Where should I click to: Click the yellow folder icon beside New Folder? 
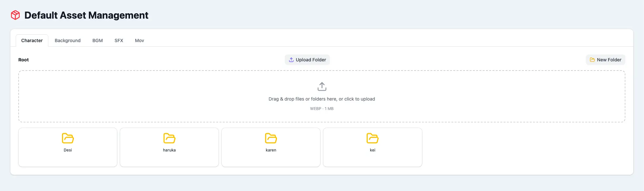(592, 60)
